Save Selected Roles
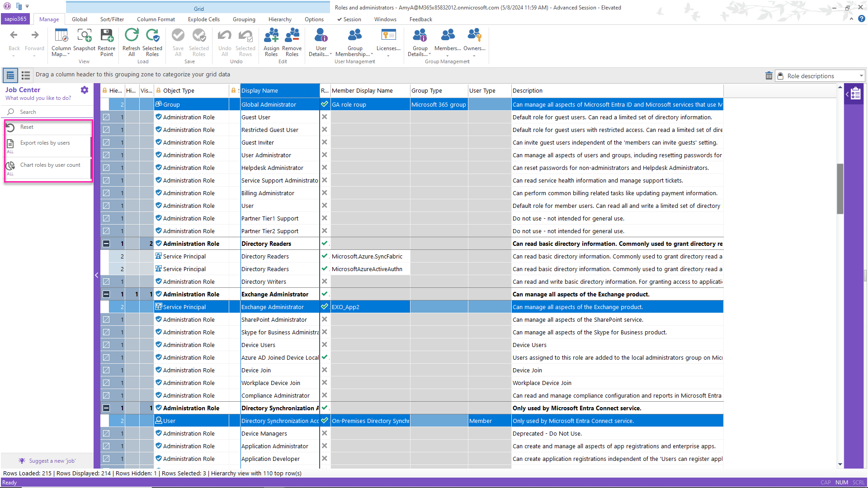This screenshot has width=868, height=488. pos(199,42)
